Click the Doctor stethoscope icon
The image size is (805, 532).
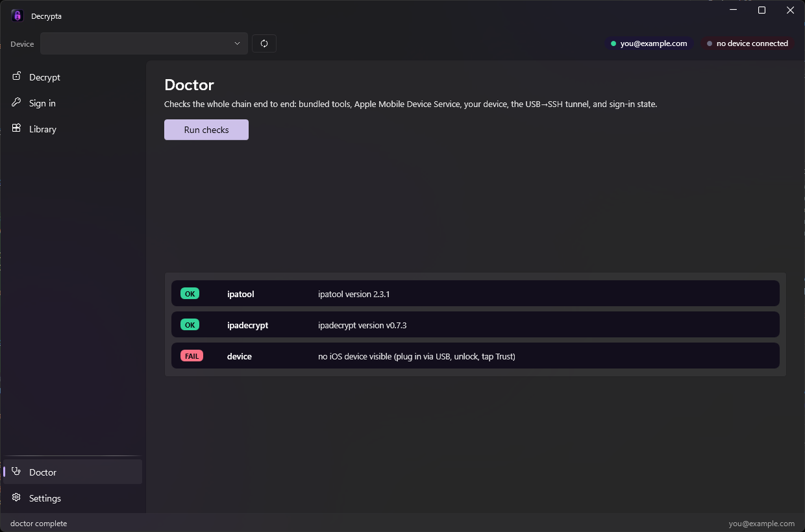coord(16,472)
